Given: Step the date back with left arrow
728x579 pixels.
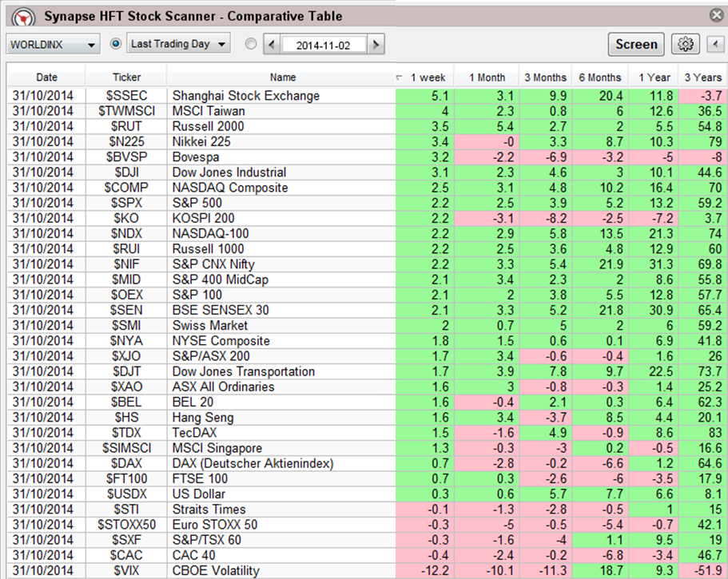Looking at the screenshot, I should click(x=273, y=45).
